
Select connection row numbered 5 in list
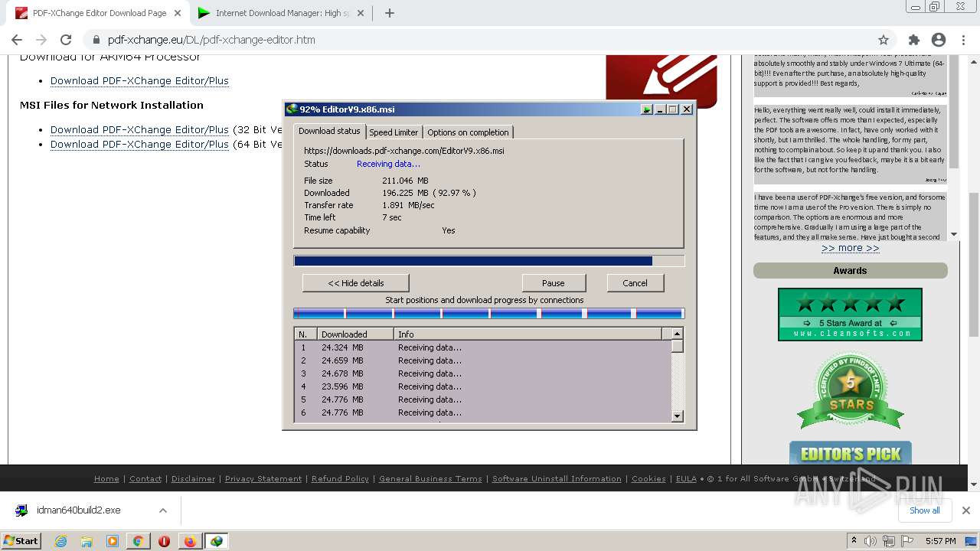pyautogui.click(x=483, y=399)
